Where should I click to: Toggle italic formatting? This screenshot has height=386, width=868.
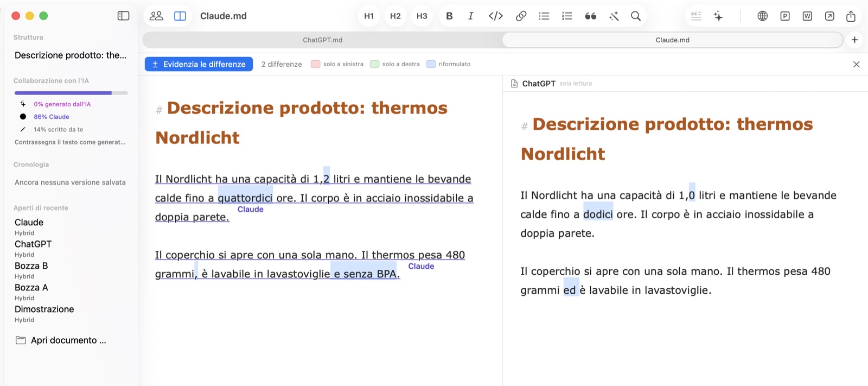471,16
